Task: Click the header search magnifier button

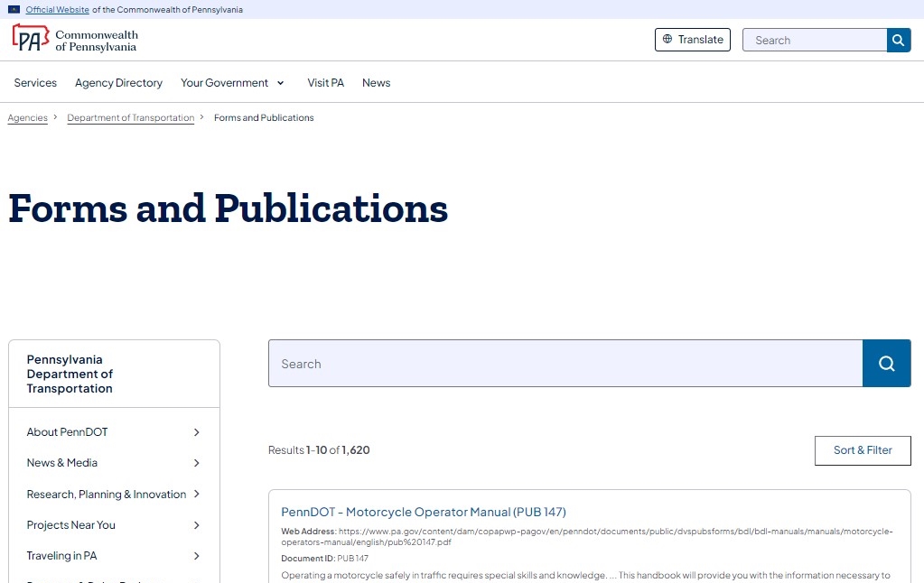Action: (898, 40)
